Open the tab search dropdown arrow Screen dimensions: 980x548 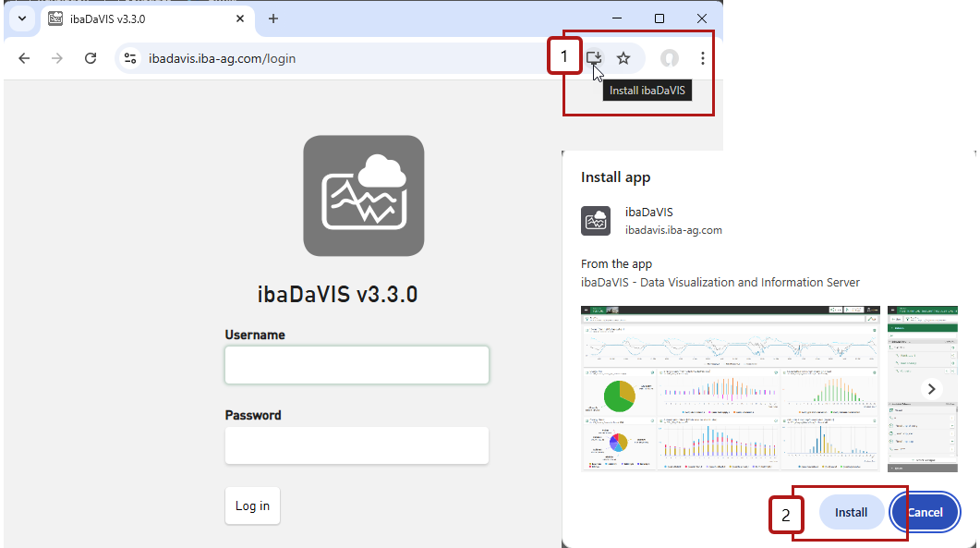point(22,18)
